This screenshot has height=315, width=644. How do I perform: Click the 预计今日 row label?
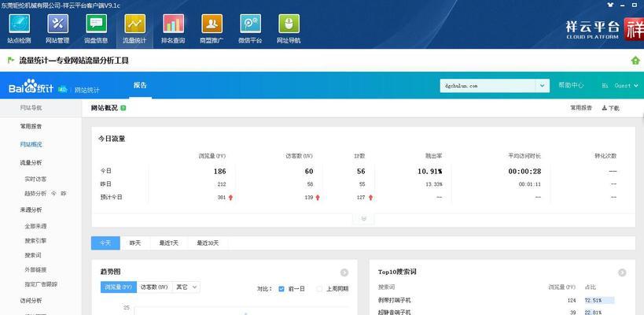click(112, 197)
